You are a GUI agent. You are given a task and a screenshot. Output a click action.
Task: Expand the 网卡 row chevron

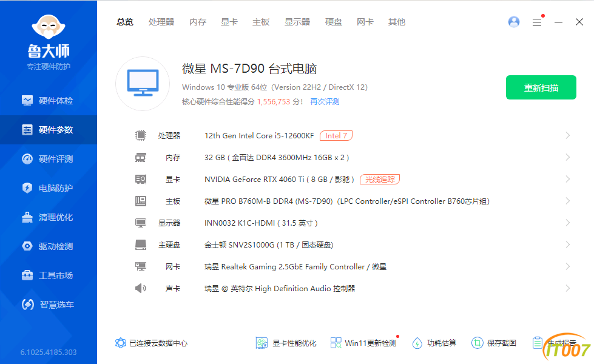[x=567, y=267]
